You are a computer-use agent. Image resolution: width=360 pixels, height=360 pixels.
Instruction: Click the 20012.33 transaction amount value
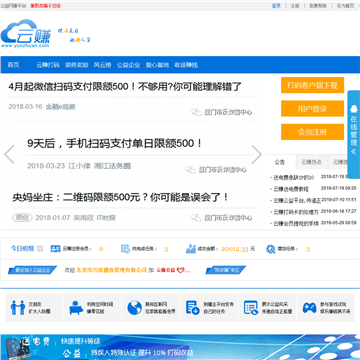pos(235,249)
